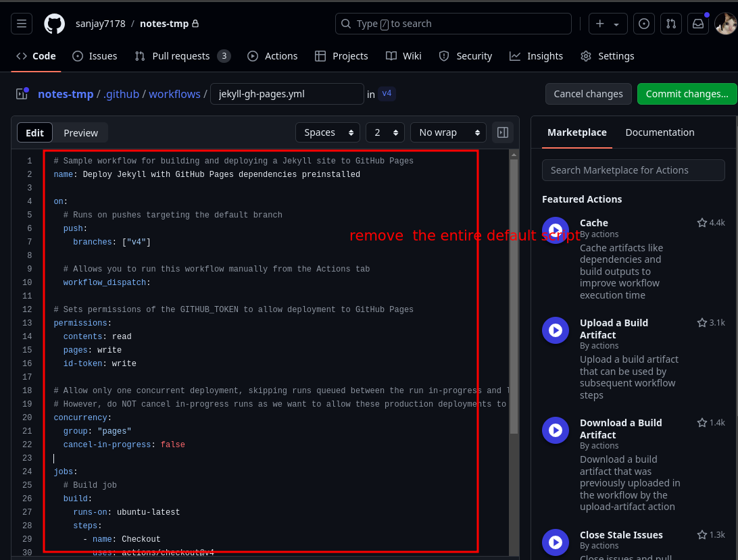Image resolution: width=738 pixels, height=560 pixels.
Task: Toggle the file tree sidebar icon
Action: 22,94
